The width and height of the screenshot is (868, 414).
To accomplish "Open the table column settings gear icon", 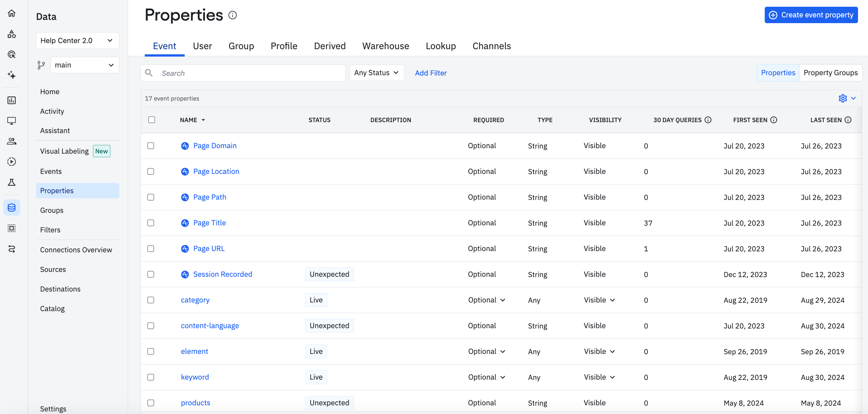I will coord(843,98).
